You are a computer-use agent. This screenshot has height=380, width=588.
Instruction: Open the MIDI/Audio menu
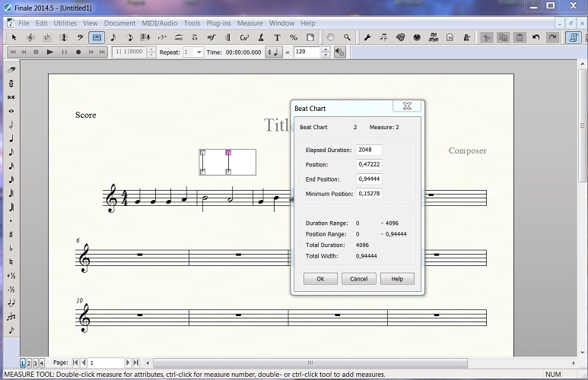(x=159, y=23)
